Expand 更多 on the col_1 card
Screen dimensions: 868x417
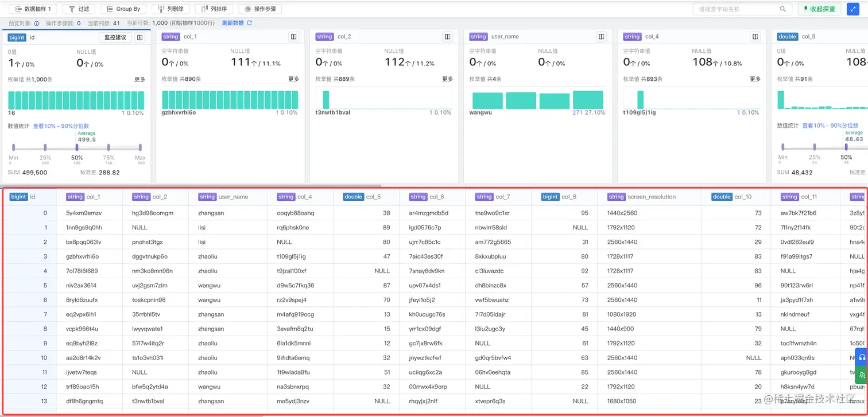[x=293, y=79]
